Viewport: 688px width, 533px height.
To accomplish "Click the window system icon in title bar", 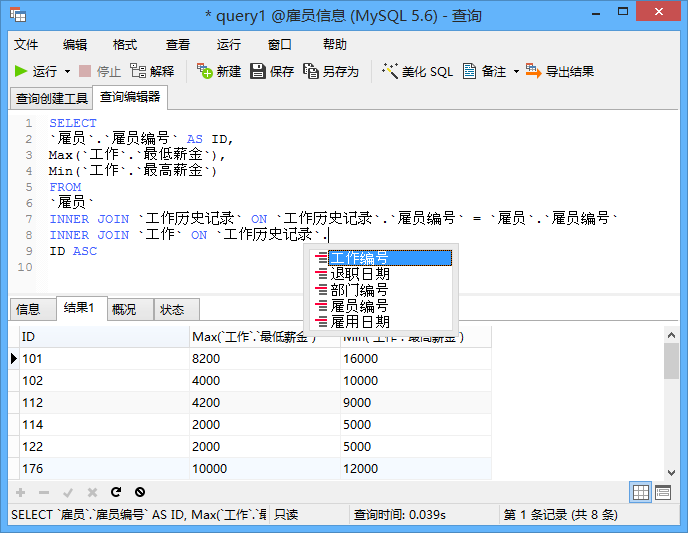I will coord(18,15).
